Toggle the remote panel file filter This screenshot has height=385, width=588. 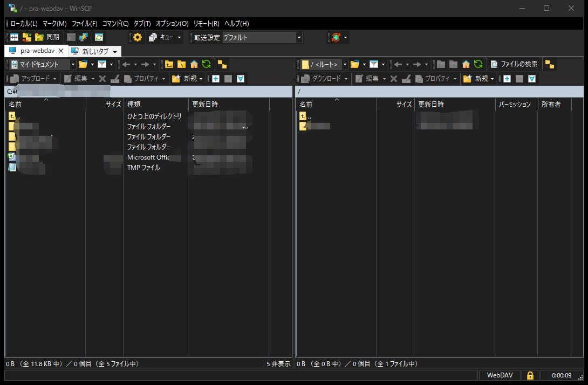click(373, 64)
